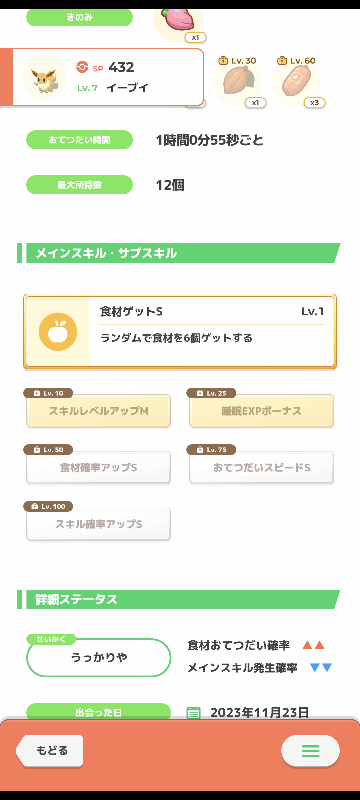360x800 pixels.
Task: Tap the スキルレベルアップM sub skill
Action: 98,411
